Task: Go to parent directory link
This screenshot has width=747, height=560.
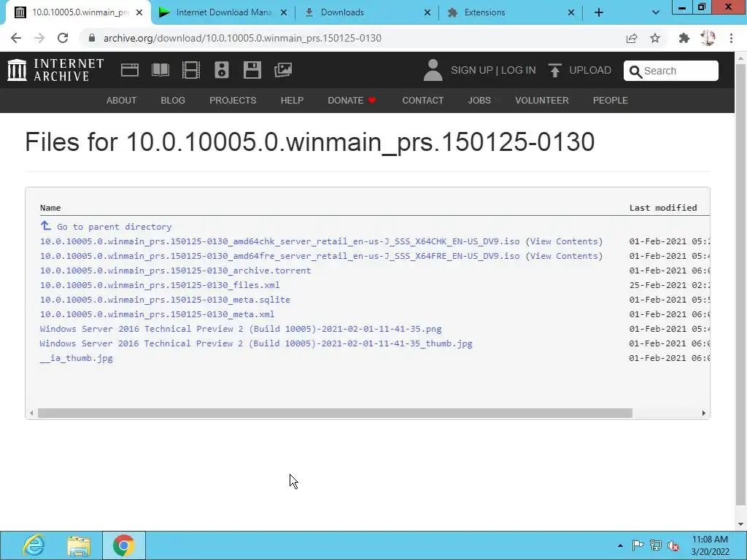Action: 115,227
